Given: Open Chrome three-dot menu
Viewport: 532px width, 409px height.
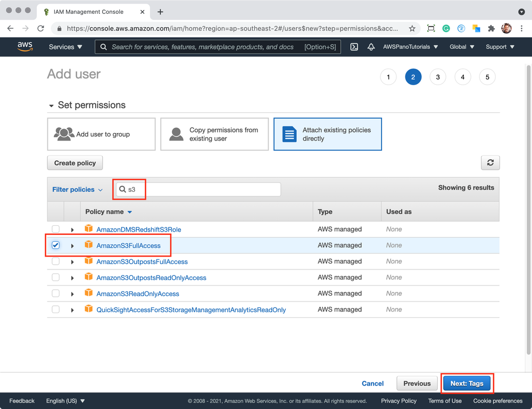Looking at the screenshot, I should 521,29.
